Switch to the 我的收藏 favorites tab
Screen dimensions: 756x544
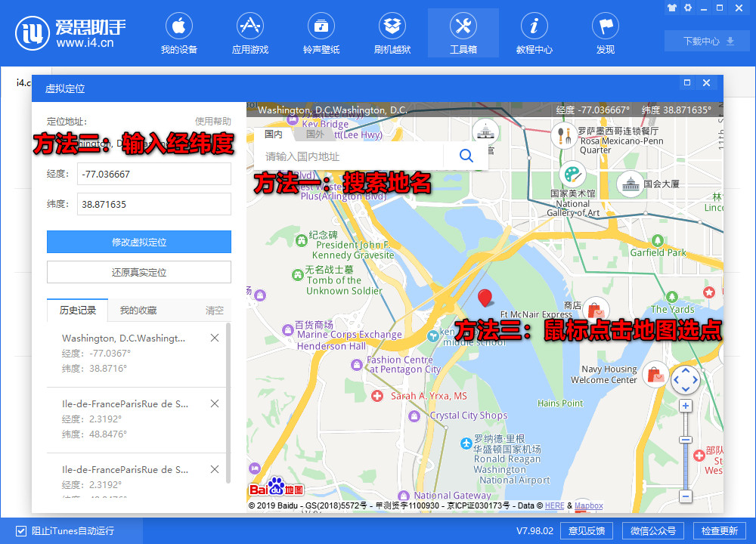point(138,311)
